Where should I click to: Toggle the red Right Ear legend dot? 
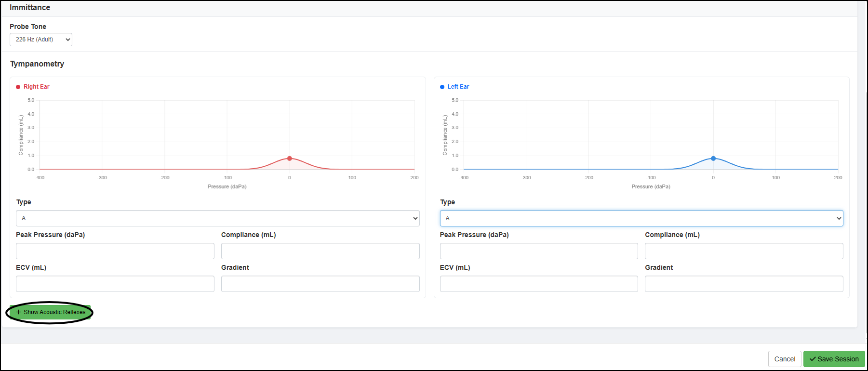pyautogui.click(x=18, y=87)
